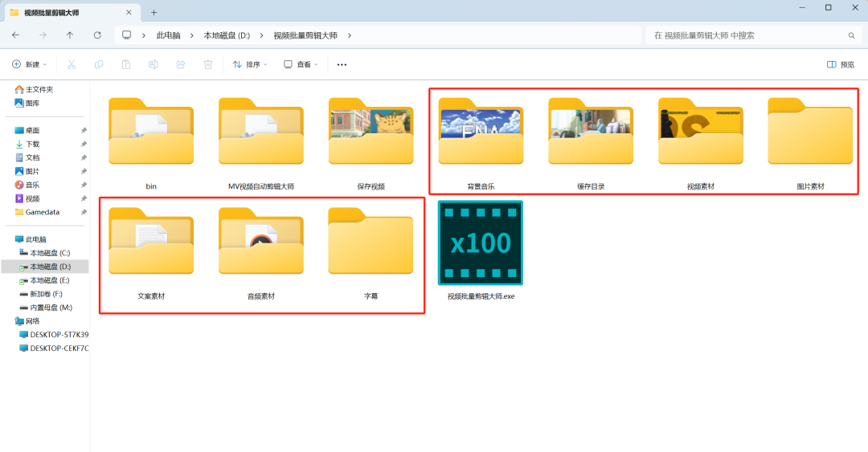Go back with the back arrow
Viewport: 868px width, 452px height.
pos(15,35)
